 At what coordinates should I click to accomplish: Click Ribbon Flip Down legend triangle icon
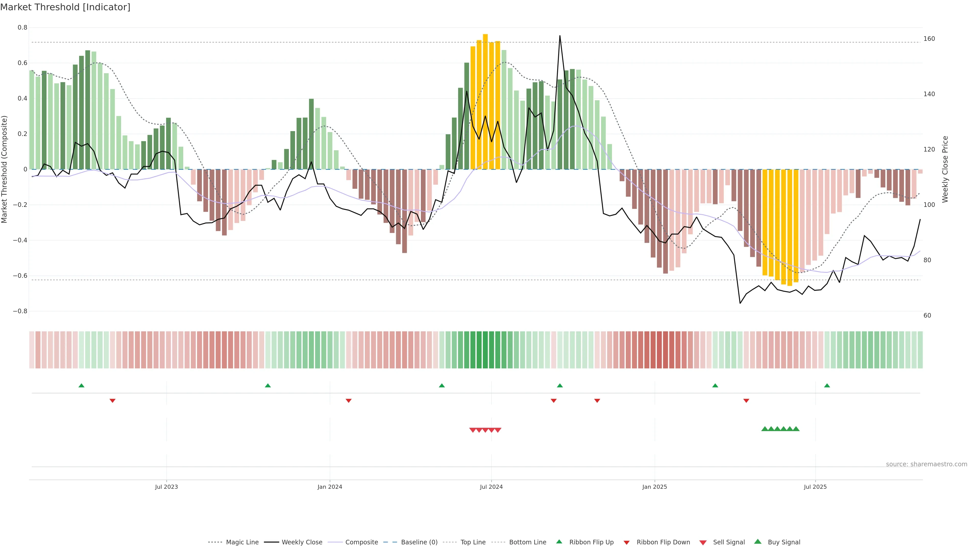627,543
